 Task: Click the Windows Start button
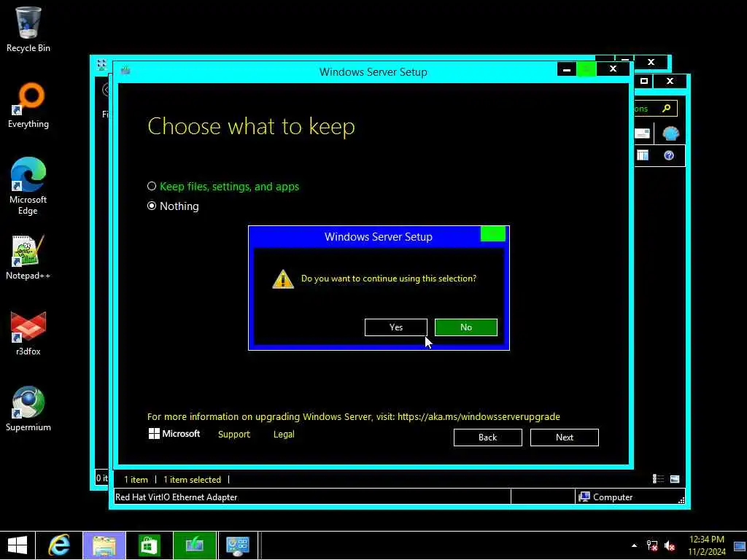tap(18, 545)
